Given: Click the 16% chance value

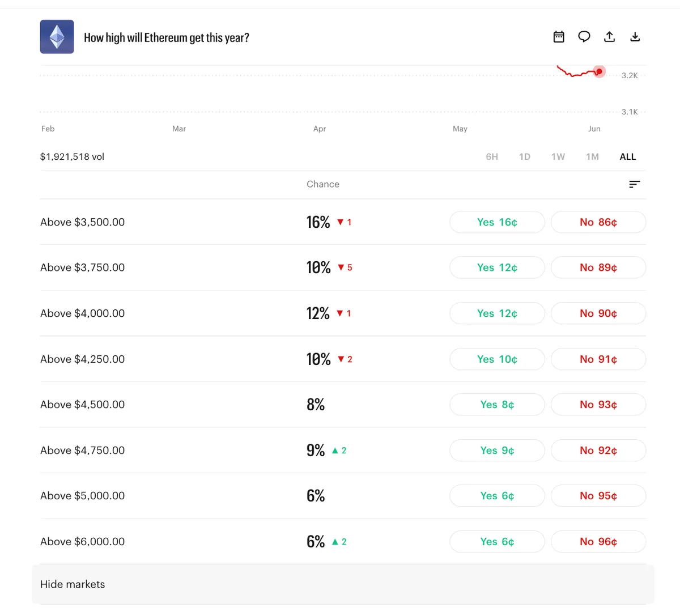Looking at the screenshot, I should [318, 222].
